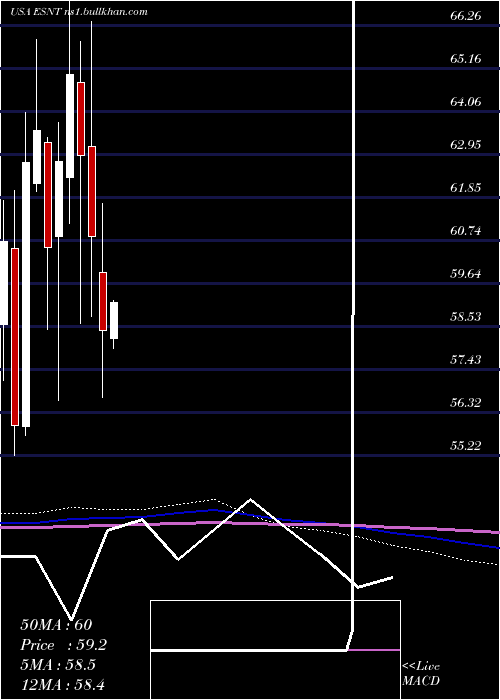Click the 60.74 price axis label

tap(467, 231)
